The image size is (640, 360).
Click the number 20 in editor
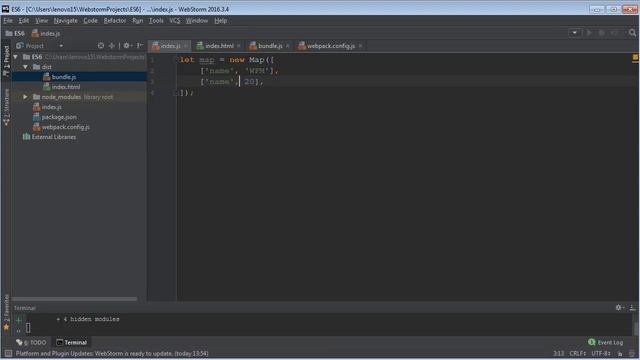[x=249, y=82]
